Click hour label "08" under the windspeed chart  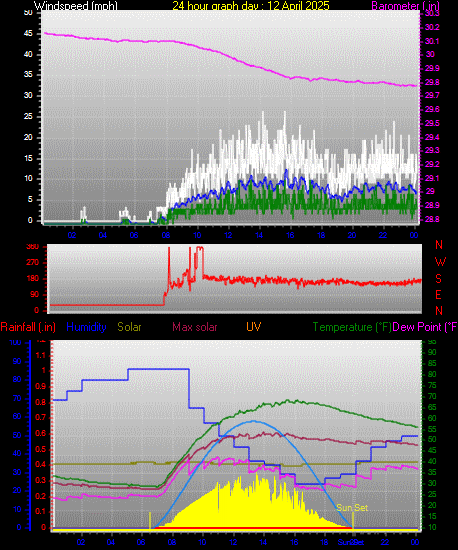point(166,235)
